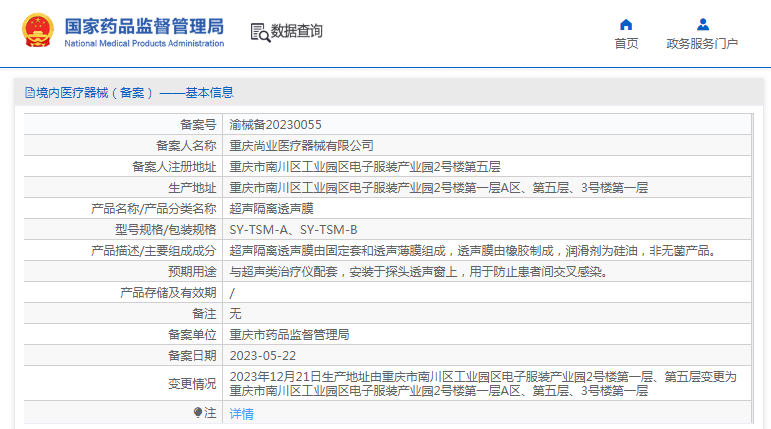
Task: Select the value 超声隔离透声膜
Action: point(271,209)
